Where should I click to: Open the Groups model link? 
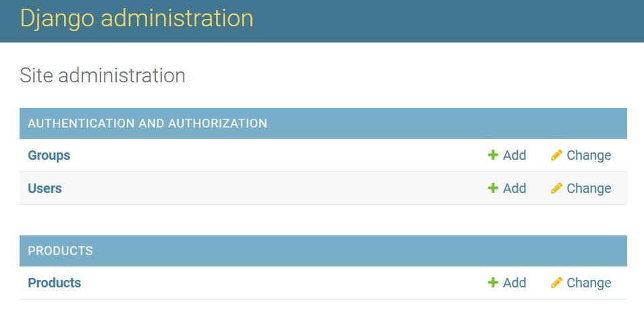click(x=49, y=155)
